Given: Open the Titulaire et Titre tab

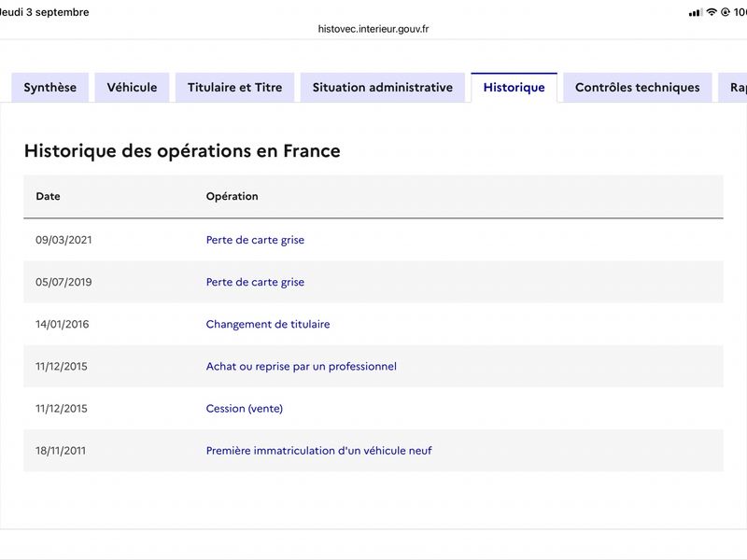Looking at the screenshot, I should [x=235, y=88].
